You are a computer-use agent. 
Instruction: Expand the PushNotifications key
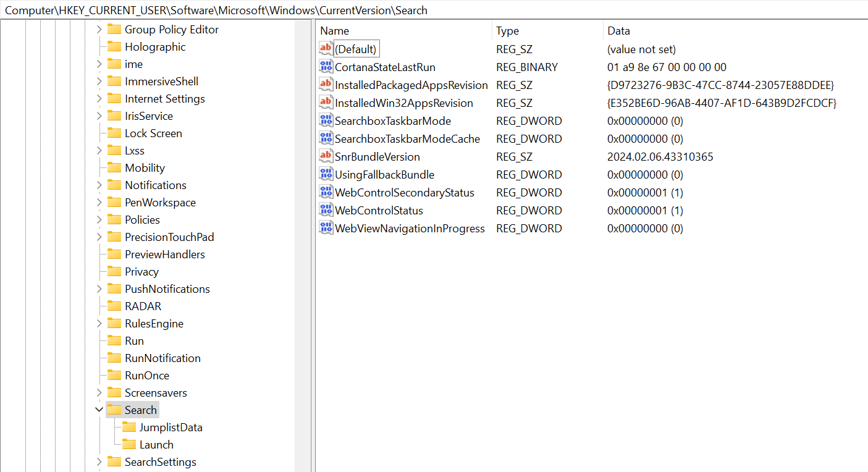point(99,289)
